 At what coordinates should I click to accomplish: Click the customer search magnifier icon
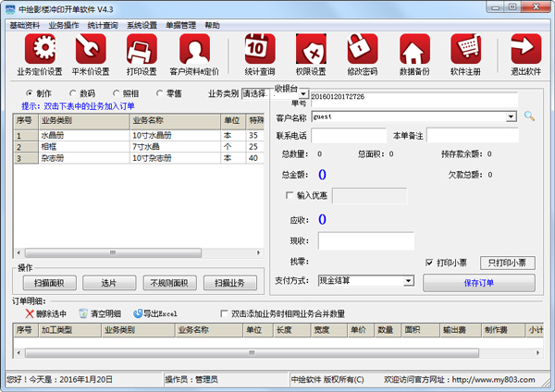[x=529, y=116]
